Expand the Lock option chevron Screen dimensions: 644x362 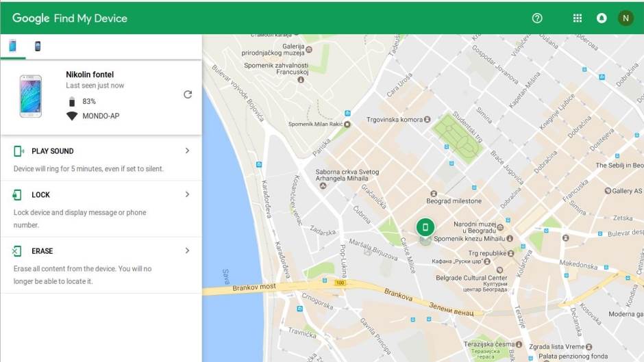187,194
